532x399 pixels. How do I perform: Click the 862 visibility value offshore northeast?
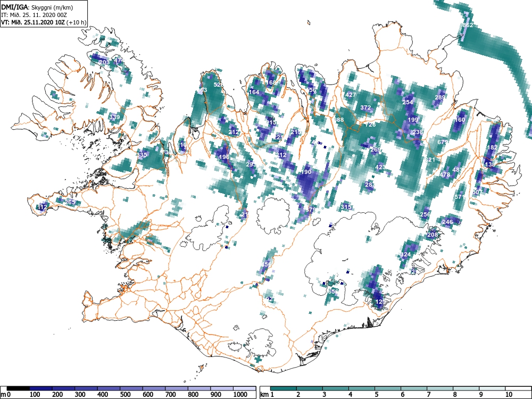[468, 25]
